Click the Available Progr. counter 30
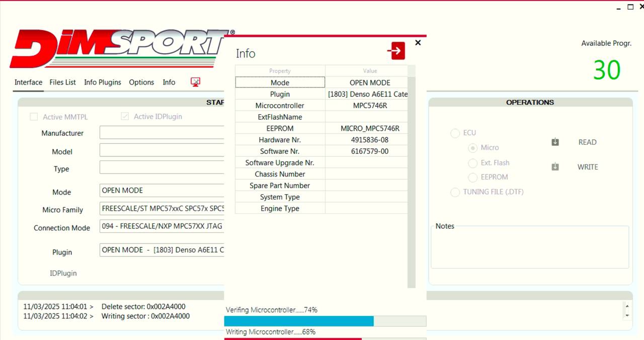This screenshot has height=340, width=644. click(606, 70)
